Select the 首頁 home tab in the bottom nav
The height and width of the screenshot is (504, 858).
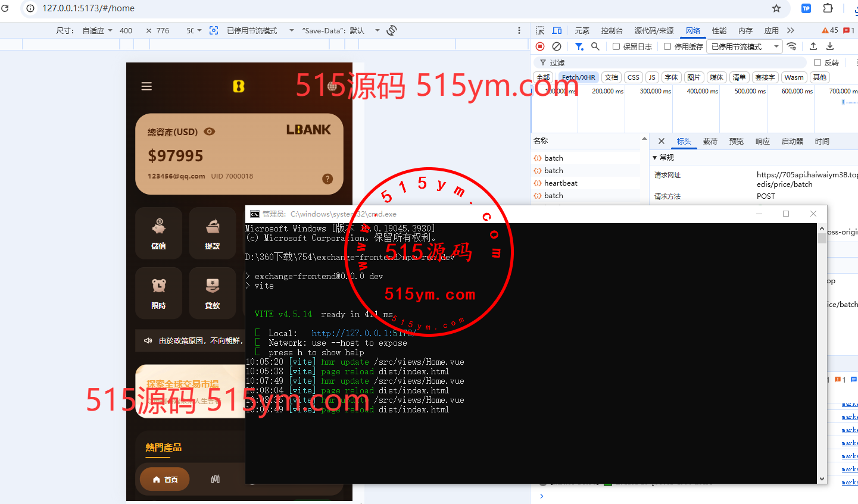(165, 479)
